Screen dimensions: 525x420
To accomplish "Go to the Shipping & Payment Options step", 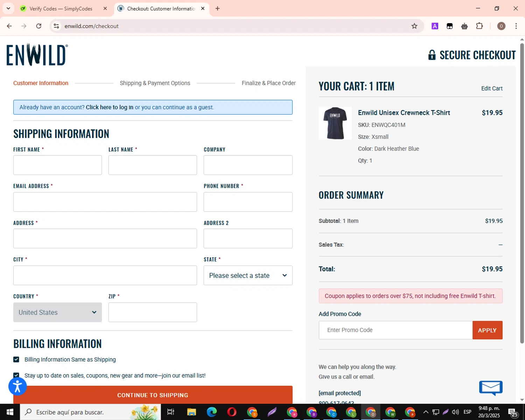I will [155, 83].
